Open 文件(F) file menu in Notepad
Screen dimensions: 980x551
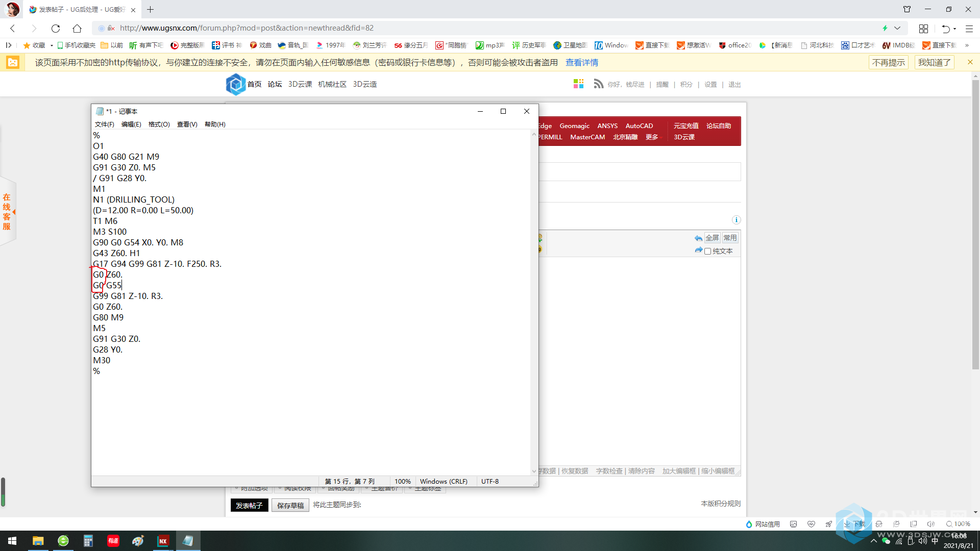click(104, 124)
